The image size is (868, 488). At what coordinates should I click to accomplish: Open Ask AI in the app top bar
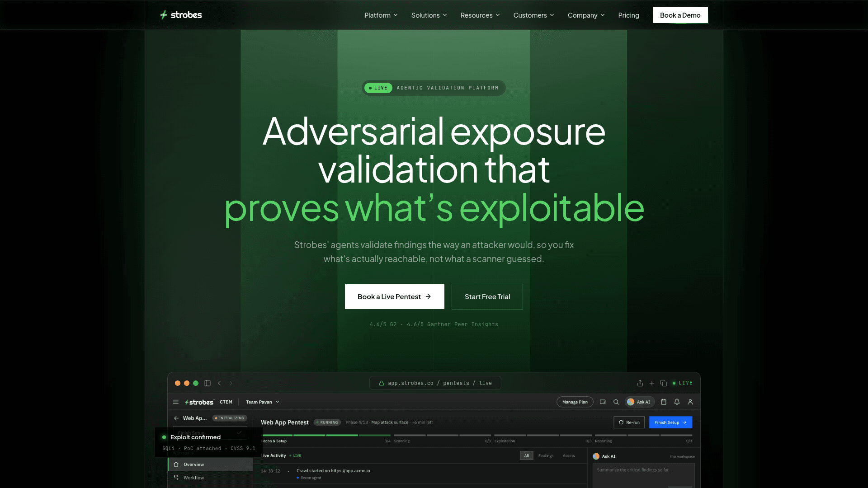[x=640, y=402]
